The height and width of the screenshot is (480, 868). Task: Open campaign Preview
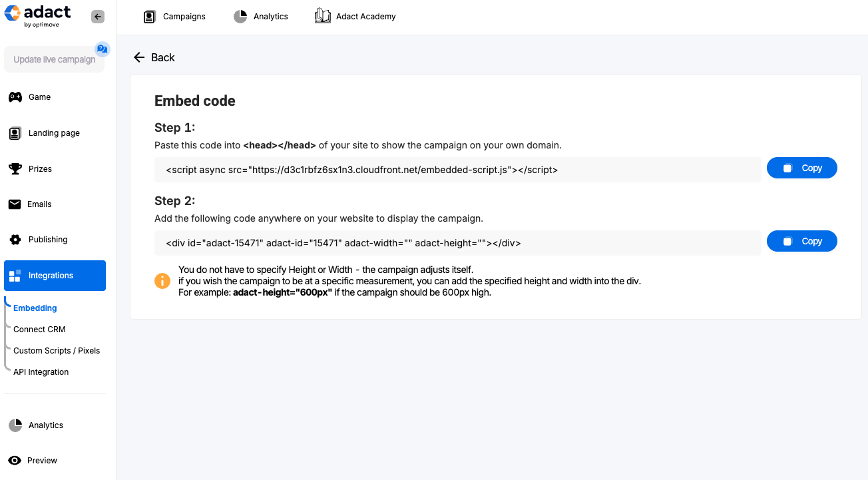click(55, 461)
